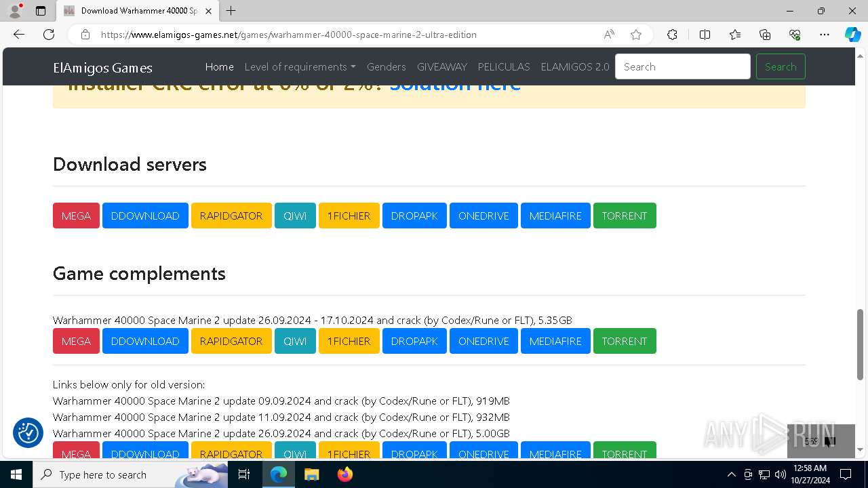Open network status tray icon
This screenshot has height=488, width=868.
764,474
